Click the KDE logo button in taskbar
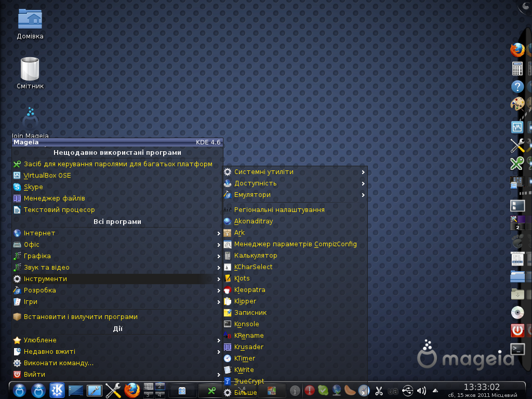Viewport: 532px width, 399px height. point(57,390)
